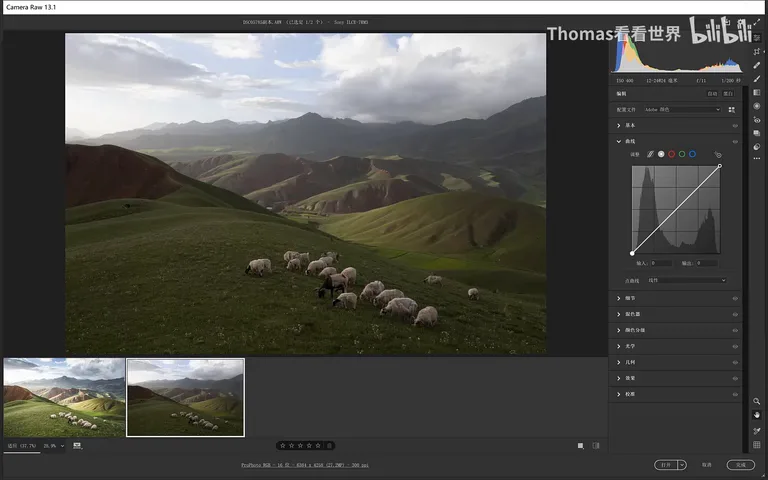768x480 pixels.
Task: Expand the 光学 panel
Action: click(x=619, y=346)
